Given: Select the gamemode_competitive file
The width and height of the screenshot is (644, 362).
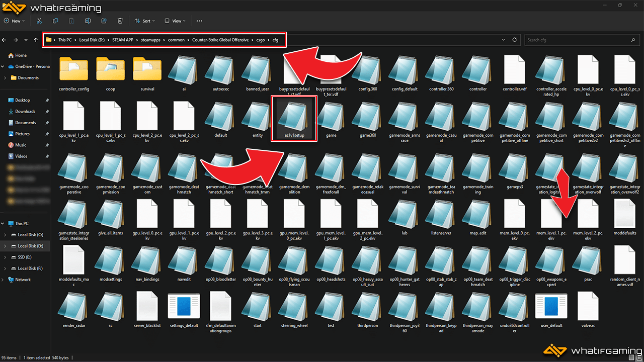Looking at the screenshot, I should (x=478, y=122).
